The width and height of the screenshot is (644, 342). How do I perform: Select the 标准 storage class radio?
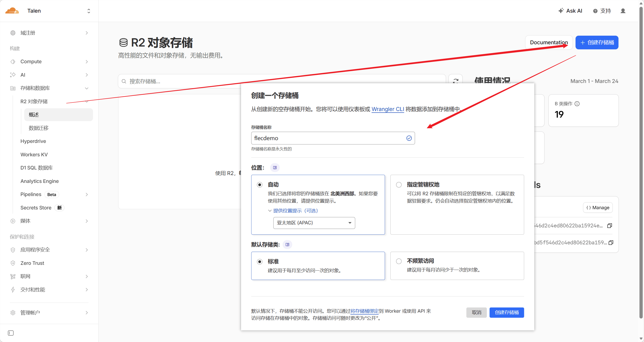coord(259,262)
